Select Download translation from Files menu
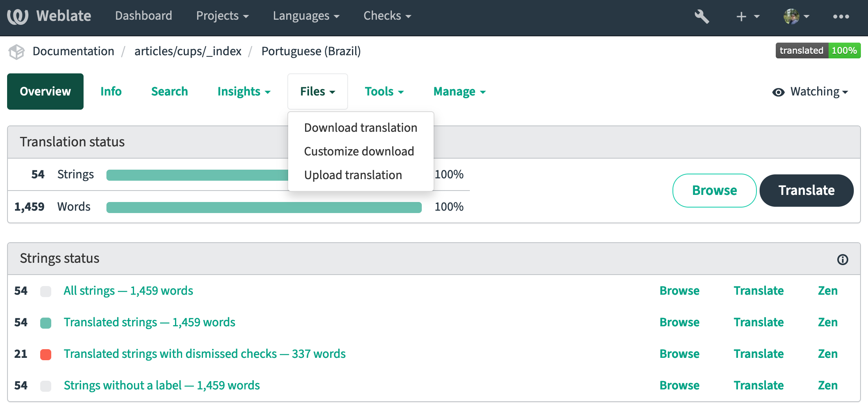Viewport: 868px width, 419px height. coord(360,128)
